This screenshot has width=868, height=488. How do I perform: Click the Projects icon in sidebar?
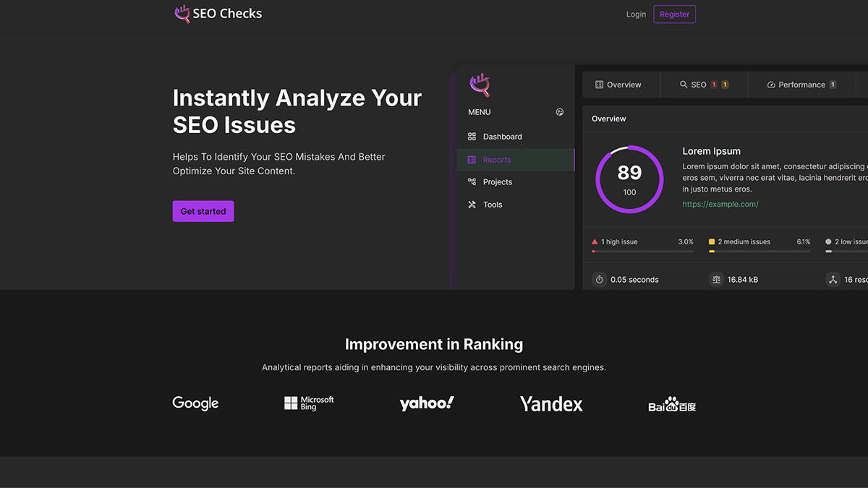472,182
